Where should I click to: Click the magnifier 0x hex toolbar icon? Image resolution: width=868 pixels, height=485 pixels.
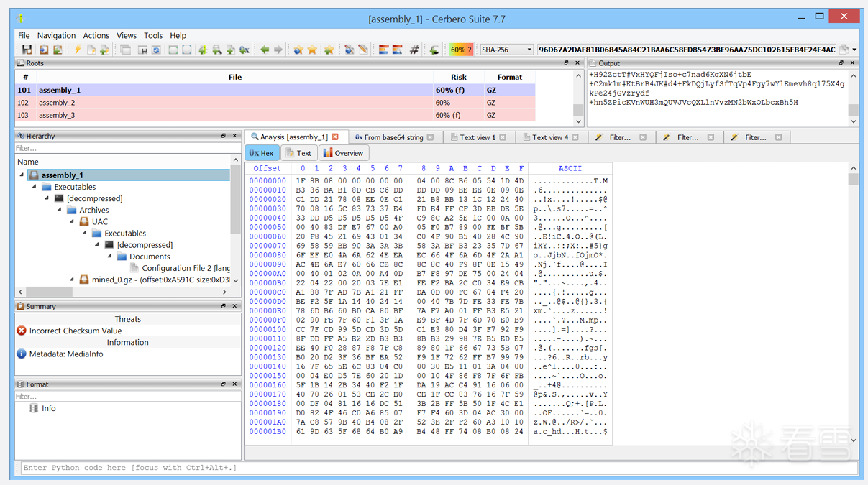pos(245,50)
